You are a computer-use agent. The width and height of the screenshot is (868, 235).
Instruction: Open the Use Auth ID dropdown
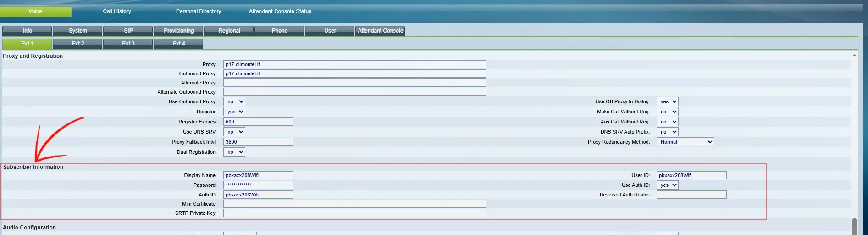pos(667,185)
